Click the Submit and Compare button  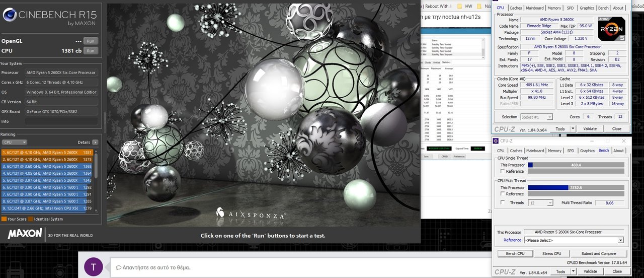click(x=598, y=254)
